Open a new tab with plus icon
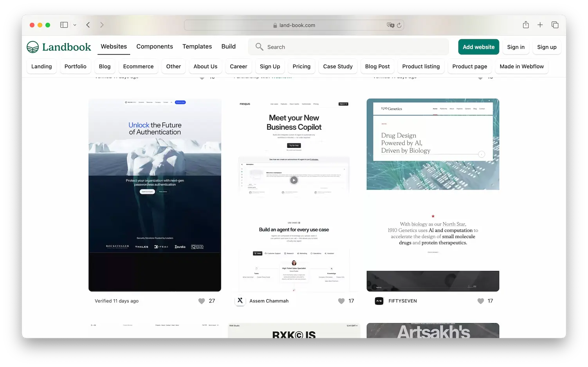The image size is (588, 367). coord(540,25)
